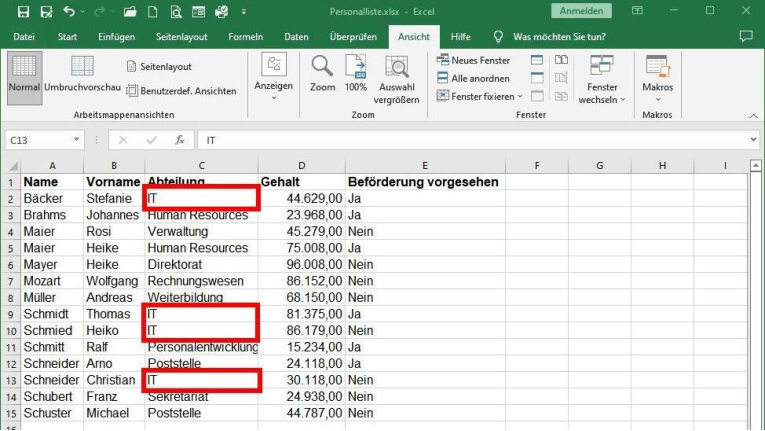
Task: Select the Normal view button
Action: pyautogui.click(x=24, y=78)
